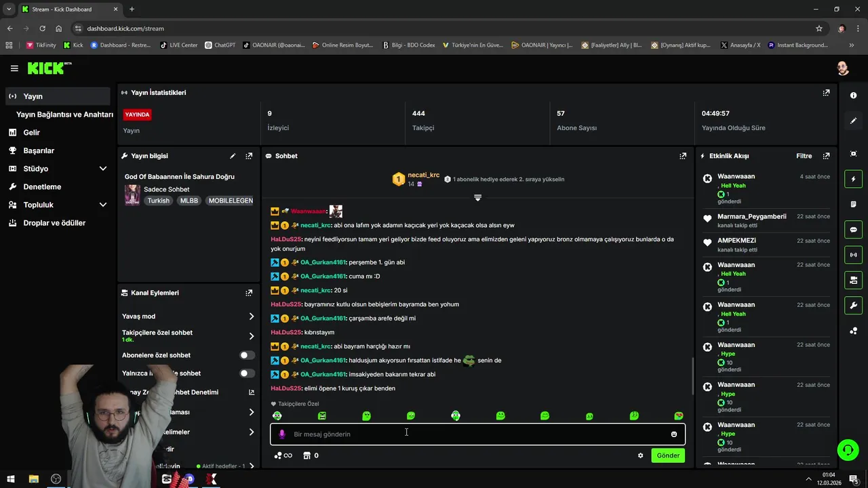Open a new browser tab

pyautogui.click(x=132, y=9)
